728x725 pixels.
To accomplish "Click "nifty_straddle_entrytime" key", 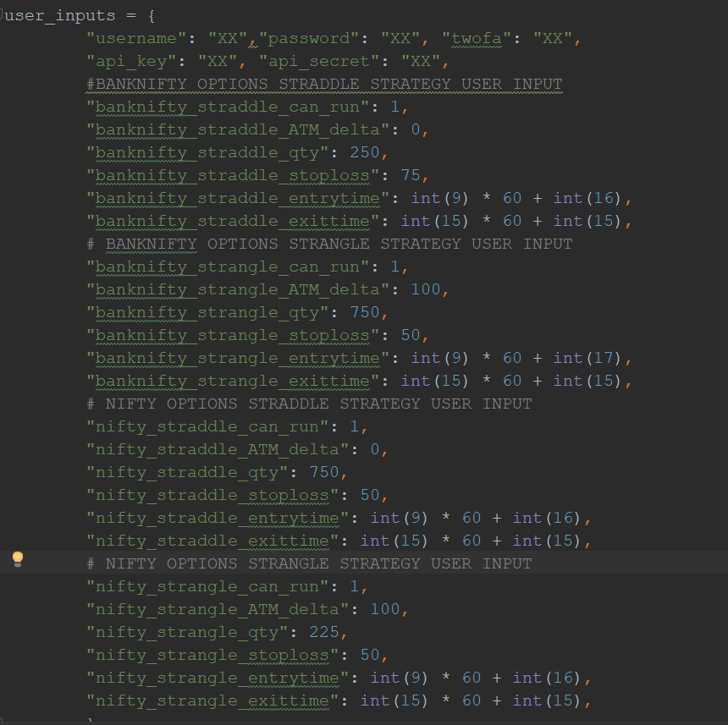I will click(x=218, y=518).
